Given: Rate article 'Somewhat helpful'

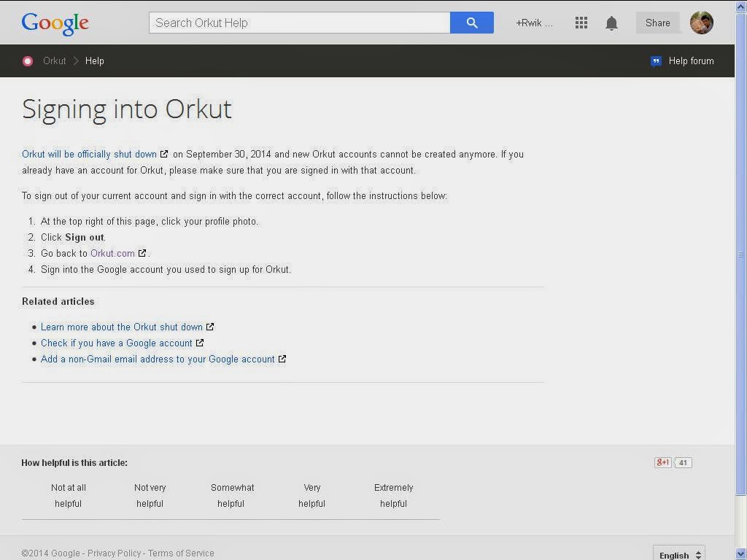Looking at the screenshot, I should tap(231, 495).
